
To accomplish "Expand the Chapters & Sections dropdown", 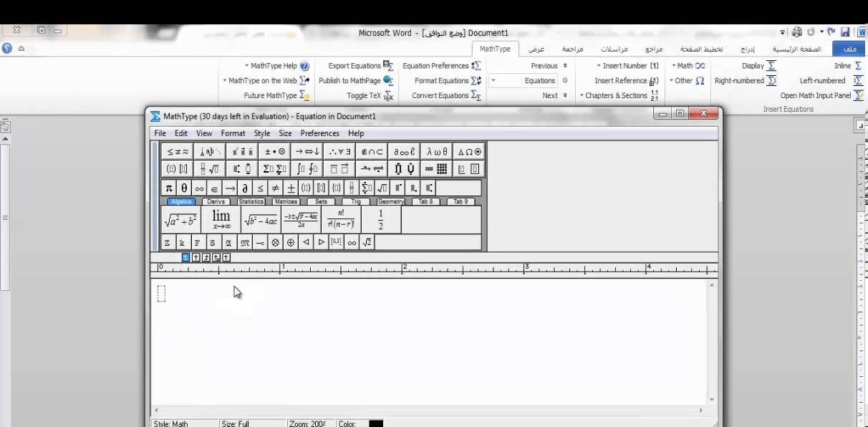I will [x=619, y=95].
